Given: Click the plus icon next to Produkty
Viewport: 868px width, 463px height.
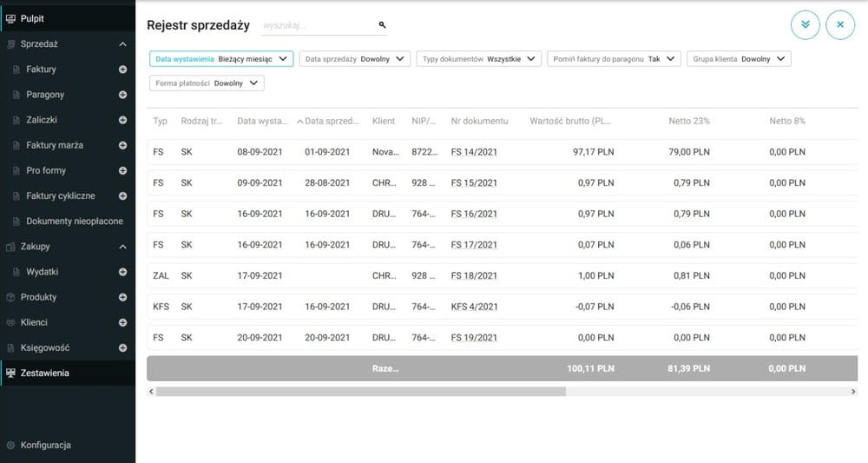Looking at the screenshot, I should (x=122, y=297).
